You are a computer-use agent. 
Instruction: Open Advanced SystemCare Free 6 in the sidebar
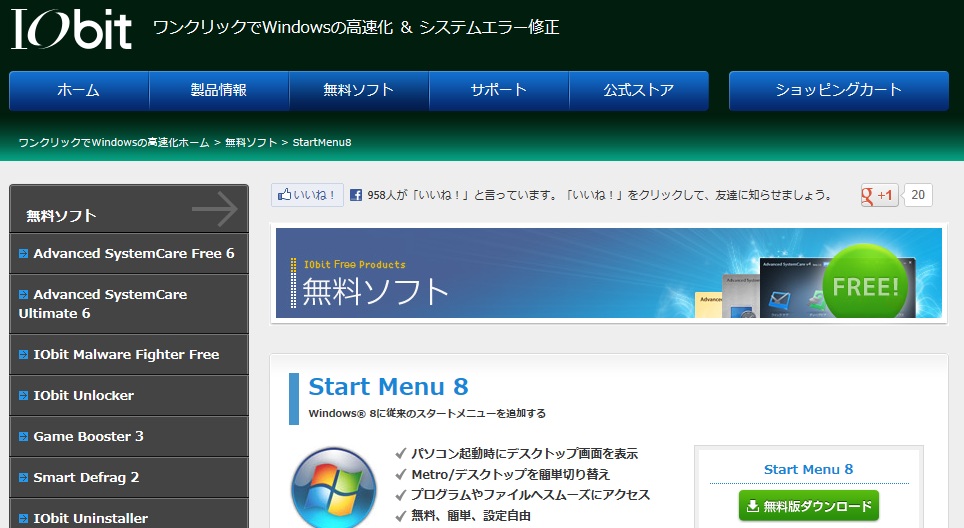[129, 253]
